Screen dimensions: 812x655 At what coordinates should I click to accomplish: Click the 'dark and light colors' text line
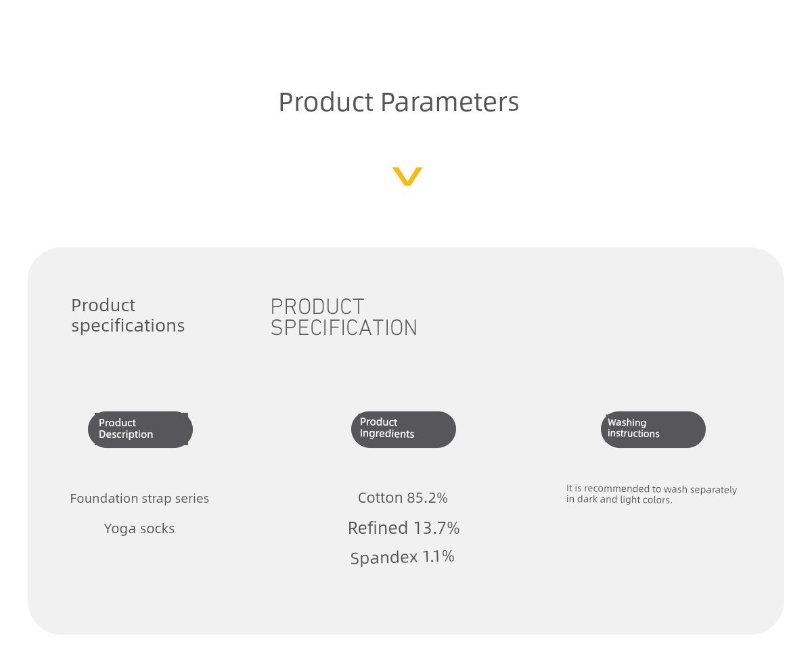(620, 500)
